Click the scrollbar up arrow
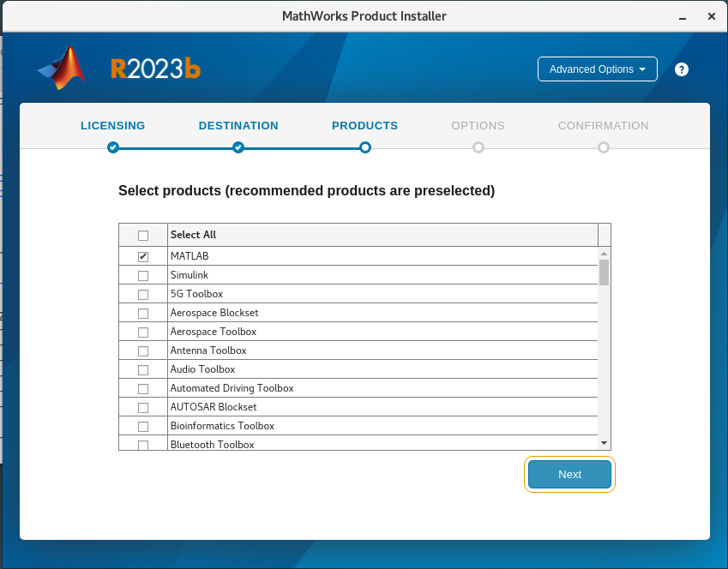Viewport: 728px width, 569px height. [604, 254]
